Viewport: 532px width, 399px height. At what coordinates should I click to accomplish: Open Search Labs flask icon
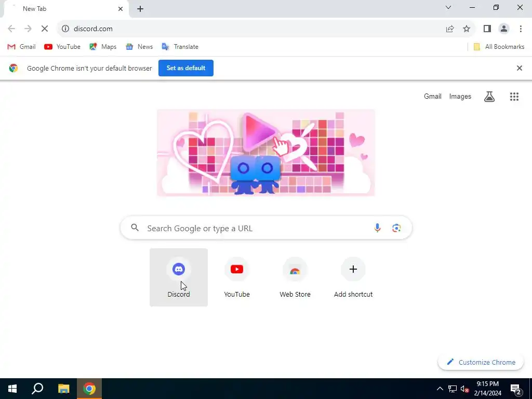(489, 97)
